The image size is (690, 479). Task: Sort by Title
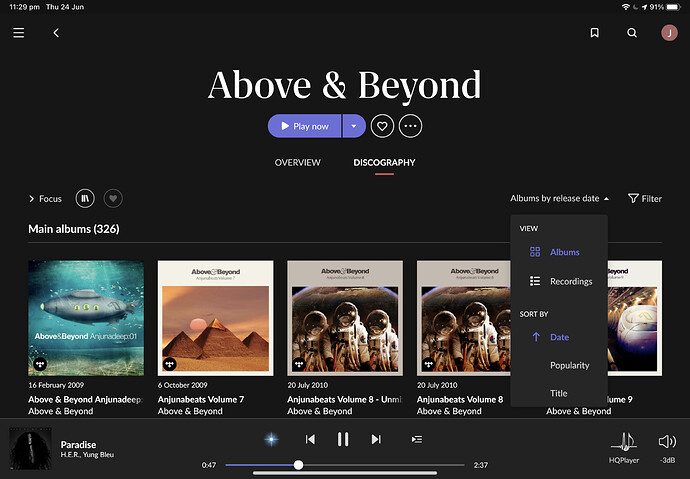pyautogui.click(x=559, y=393)
